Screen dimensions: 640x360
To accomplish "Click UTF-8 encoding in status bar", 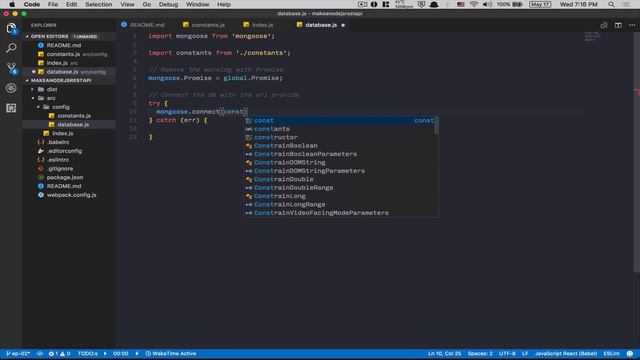I will pyautogui.click(x=507, y=353).
